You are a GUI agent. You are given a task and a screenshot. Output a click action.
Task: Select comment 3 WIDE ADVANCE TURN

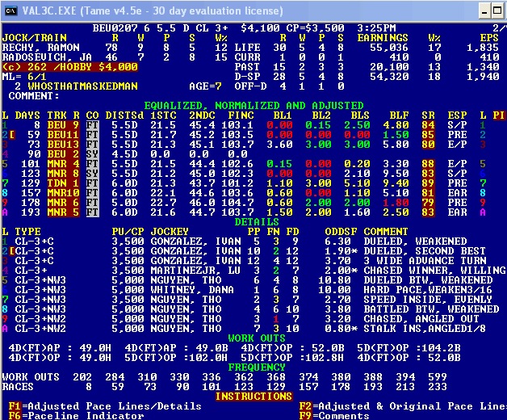pyautogui.click(x=425, y=261)
